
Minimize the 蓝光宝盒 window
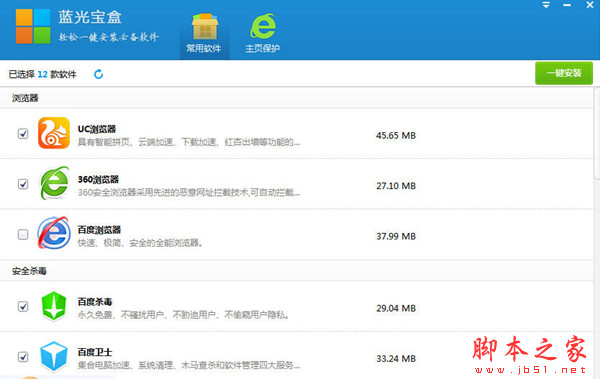pos(567,5)
